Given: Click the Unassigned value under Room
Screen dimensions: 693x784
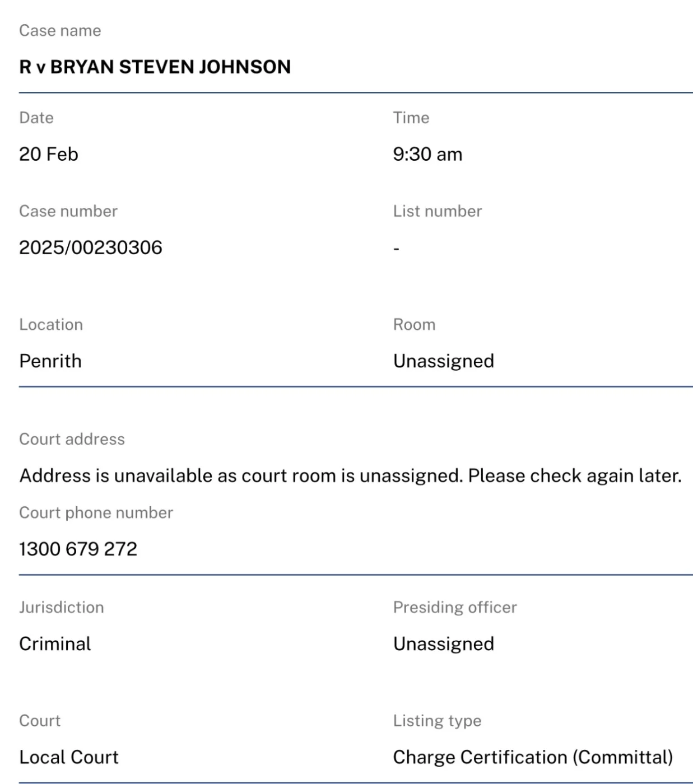Looking at the screenshot, I should [x=443, y=361].
